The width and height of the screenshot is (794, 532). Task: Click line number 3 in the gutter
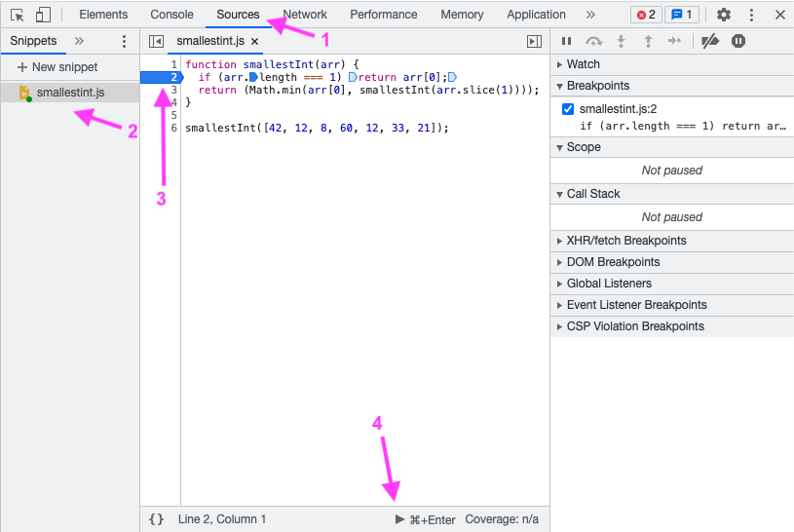click(173, 90)
